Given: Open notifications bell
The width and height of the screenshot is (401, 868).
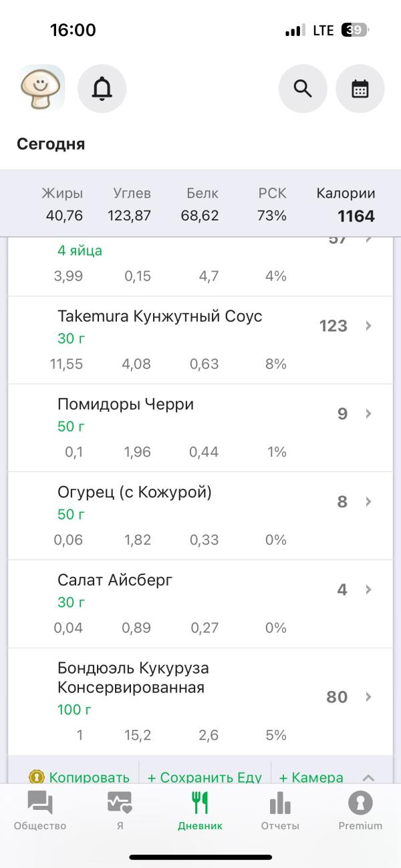Looking at the screenshot, I should click(102, 88).
